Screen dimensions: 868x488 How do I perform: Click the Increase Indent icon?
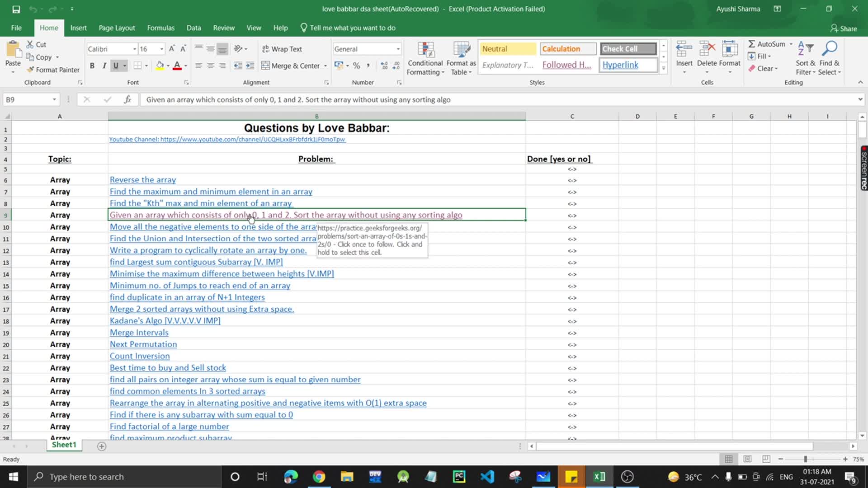coord(250,66)
